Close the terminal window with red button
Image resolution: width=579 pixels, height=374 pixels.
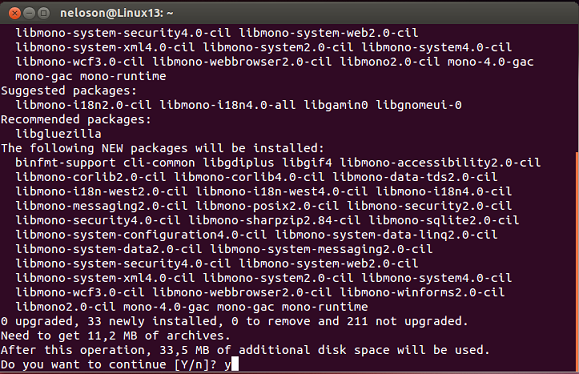point(15,13)
